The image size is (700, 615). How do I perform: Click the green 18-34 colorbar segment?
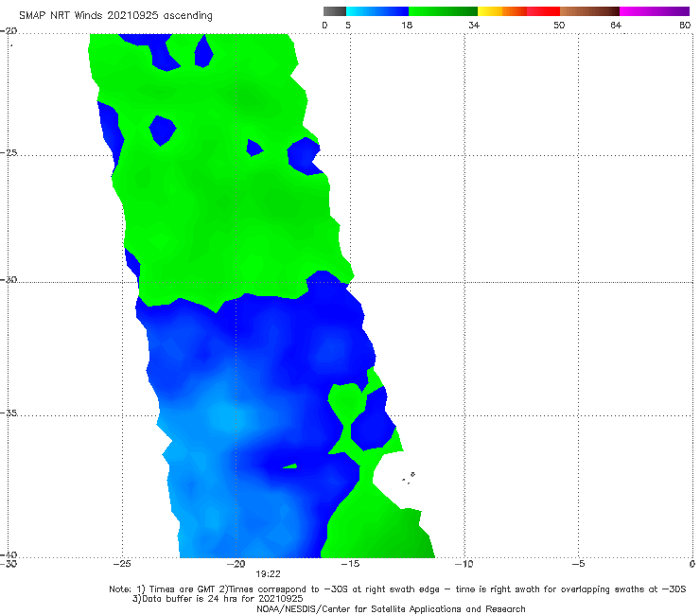[x=443, y=11]
